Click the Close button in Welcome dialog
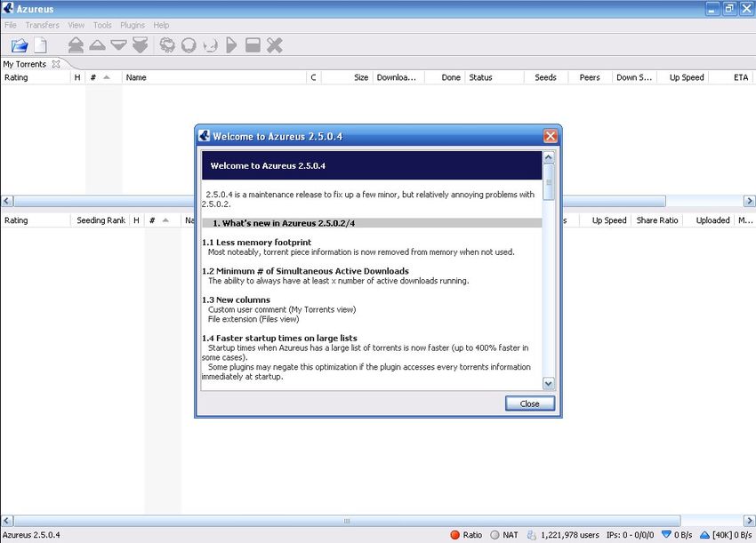Viewport: 756px width, 543px height. [530, 403]
